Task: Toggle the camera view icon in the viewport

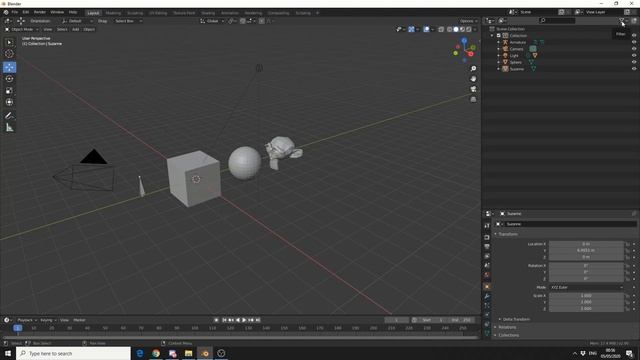Action: (x=473, y=89)
